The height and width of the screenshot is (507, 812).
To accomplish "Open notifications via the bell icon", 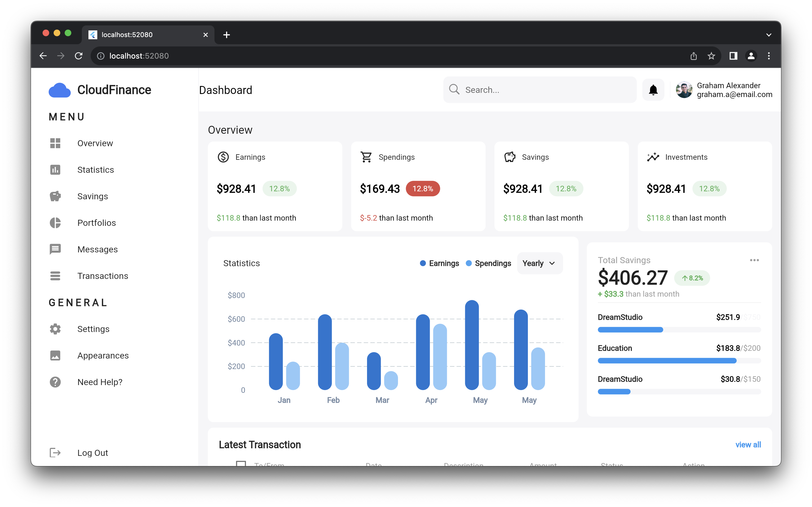I will click(653, 90).
